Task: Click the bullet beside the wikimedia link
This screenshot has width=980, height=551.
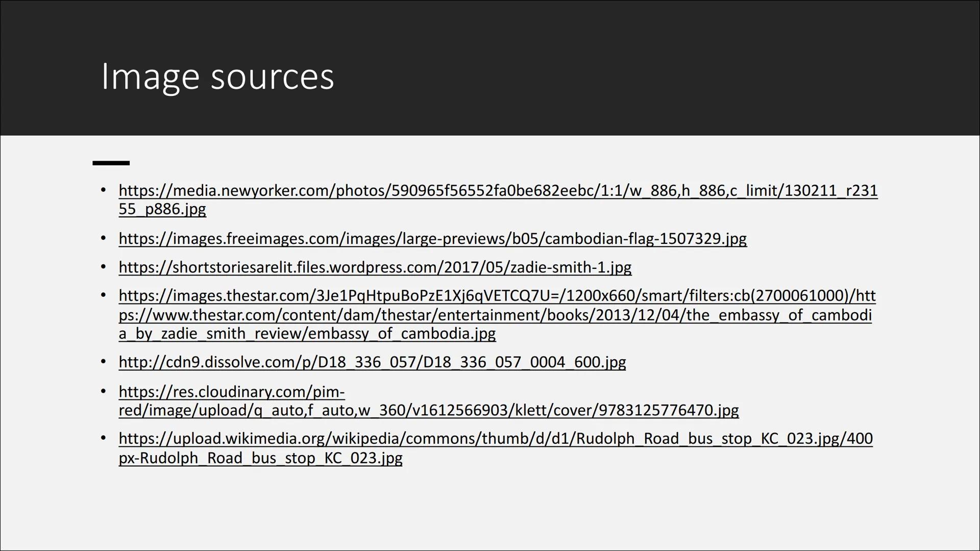Action: [x=104, y=439]
